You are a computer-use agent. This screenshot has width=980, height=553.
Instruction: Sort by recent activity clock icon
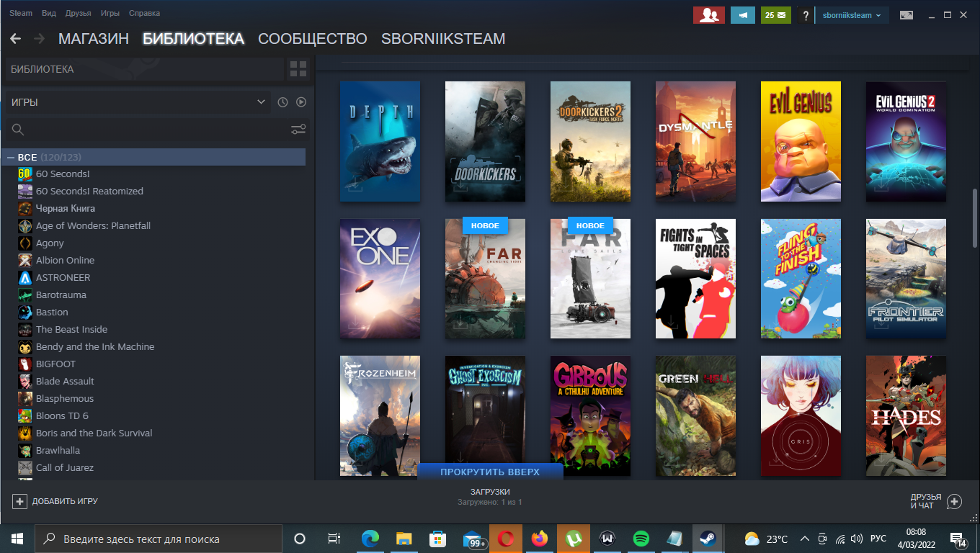[x=282, y=102]
